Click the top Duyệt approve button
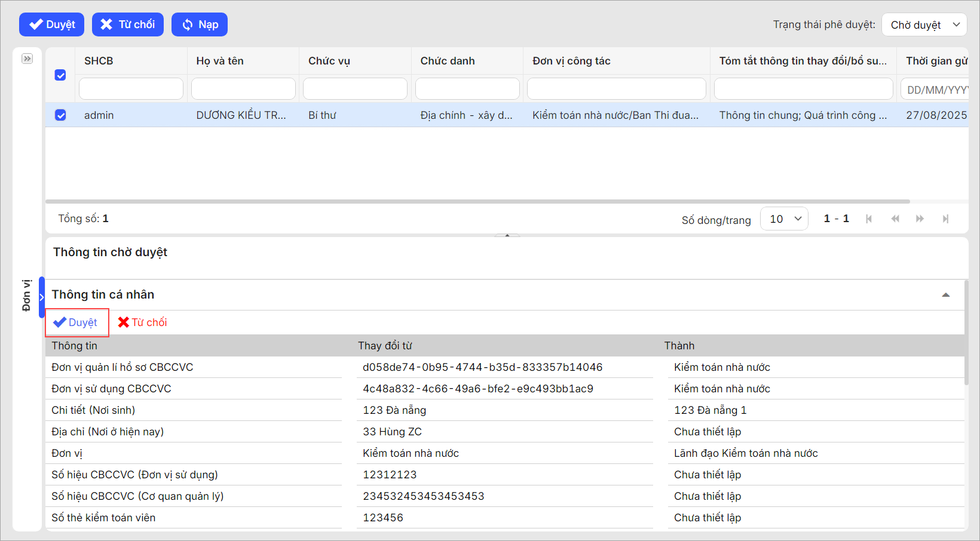The image size is (980, 541). pos(52,24)
